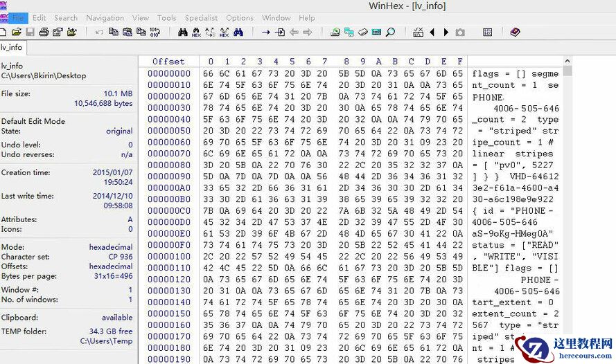This screenshot has height=364, width=616.
Task: Click the 101/010 Modify Data icon
Action: coord(155,32)
